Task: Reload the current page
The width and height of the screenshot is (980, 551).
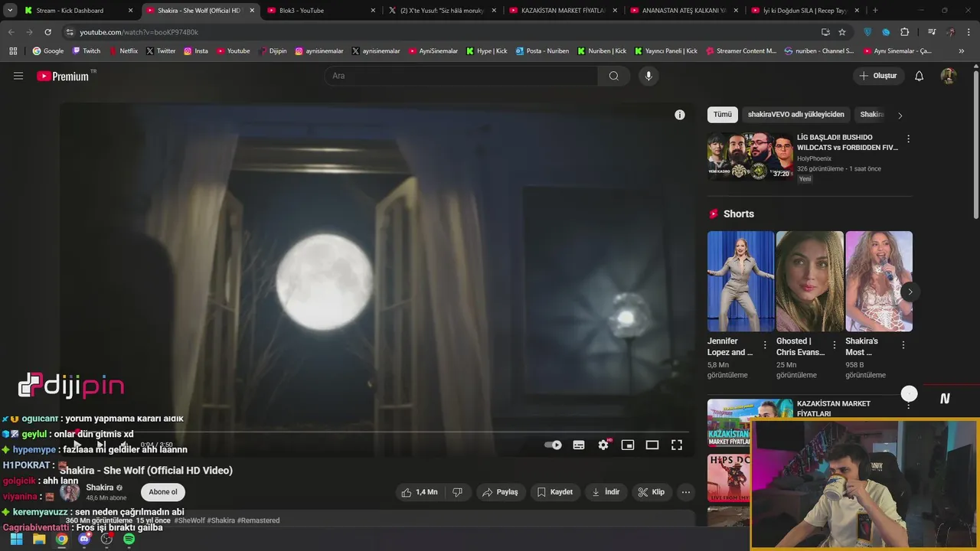Action: [47, 32]
